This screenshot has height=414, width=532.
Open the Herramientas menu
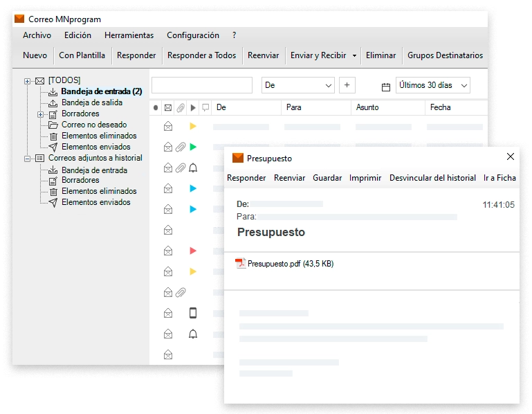[129, 35]
